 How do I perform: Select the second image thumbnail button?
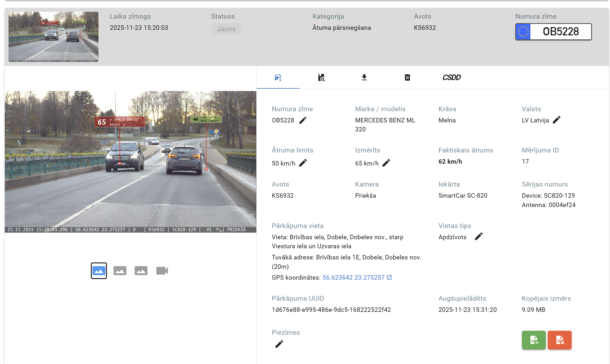pos(120,271)
